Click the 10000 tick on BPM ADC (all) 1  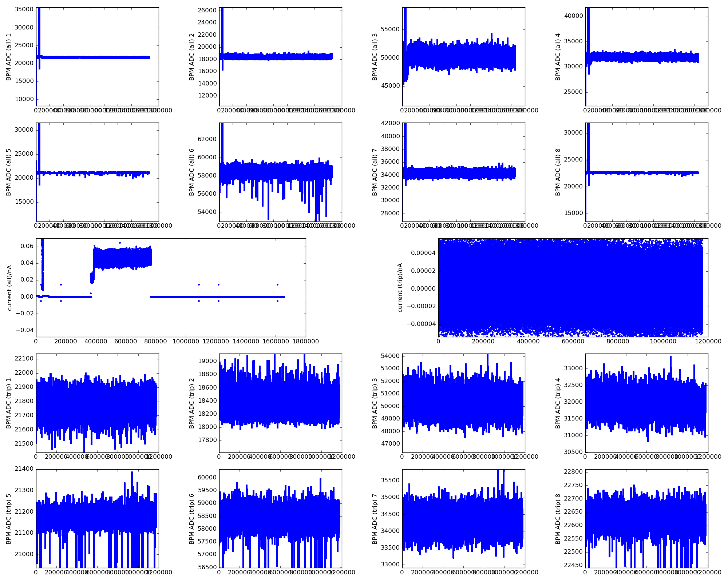[24, 99]
